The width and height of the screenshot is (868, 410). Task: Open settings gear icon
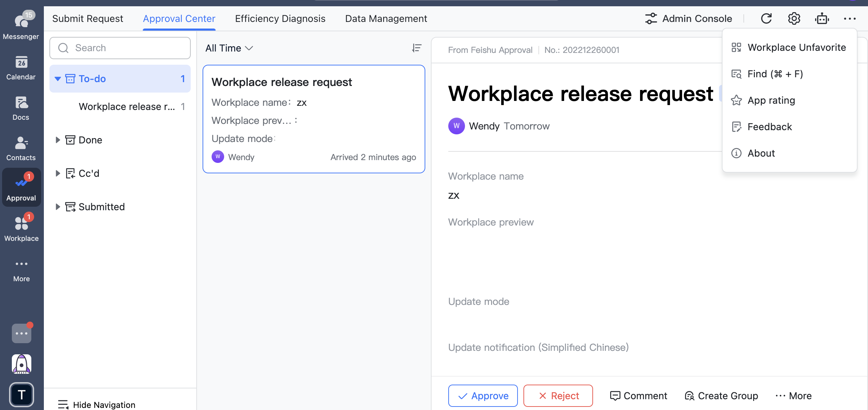[x=794, y=18]
